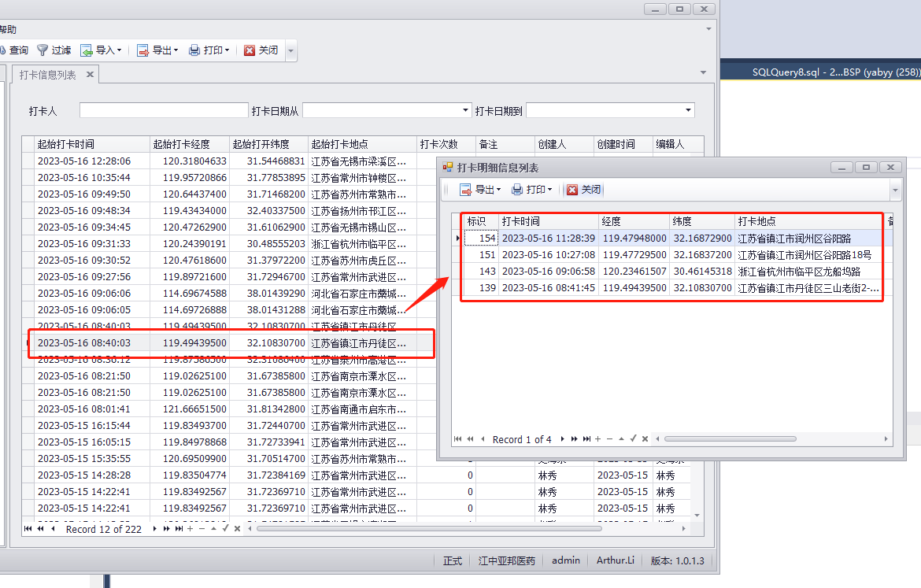The height and width of the screenshot is (588, 921).
Task: Select the SQLQuery8.sql tab
Action: click(834, 72)
